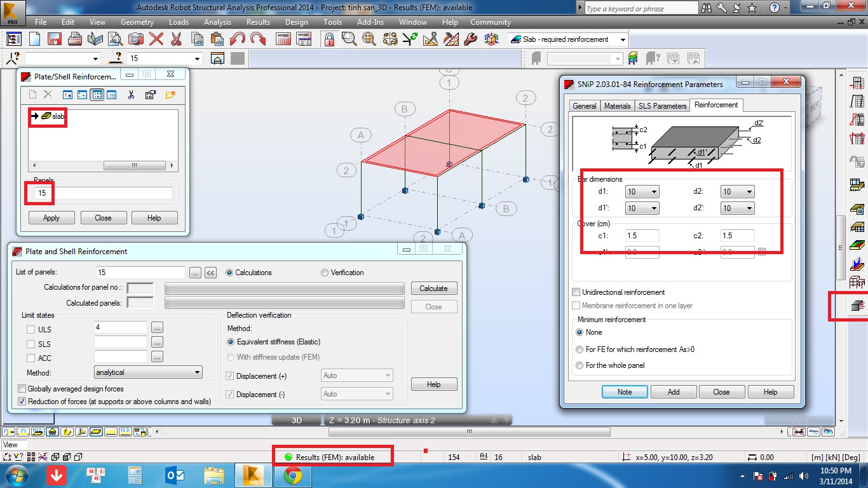This screenshot has width=868, height=488.
Task: Open the Results menu
Action: pos(258,22)
